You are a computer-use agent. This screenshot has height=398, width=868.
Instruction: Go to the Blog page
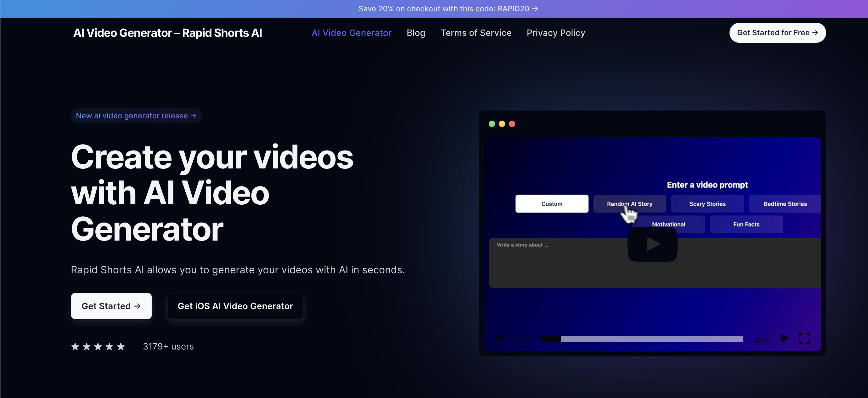tap(415, 33)
